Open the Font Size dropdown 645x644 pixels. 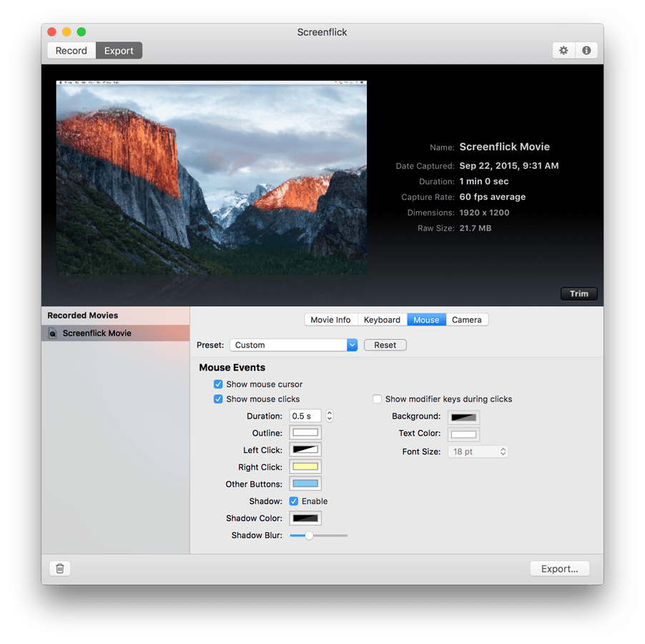[478, 452]
